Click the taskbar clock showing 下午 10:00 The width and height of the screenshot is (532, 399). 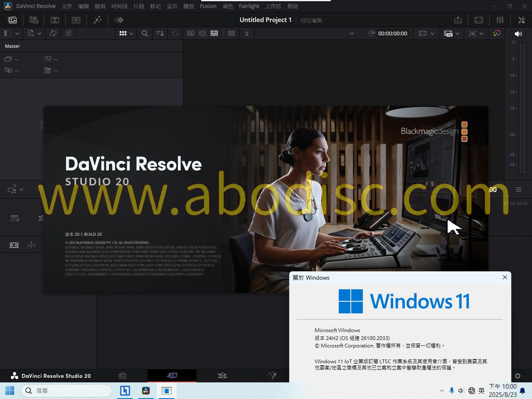coord(502,391)
